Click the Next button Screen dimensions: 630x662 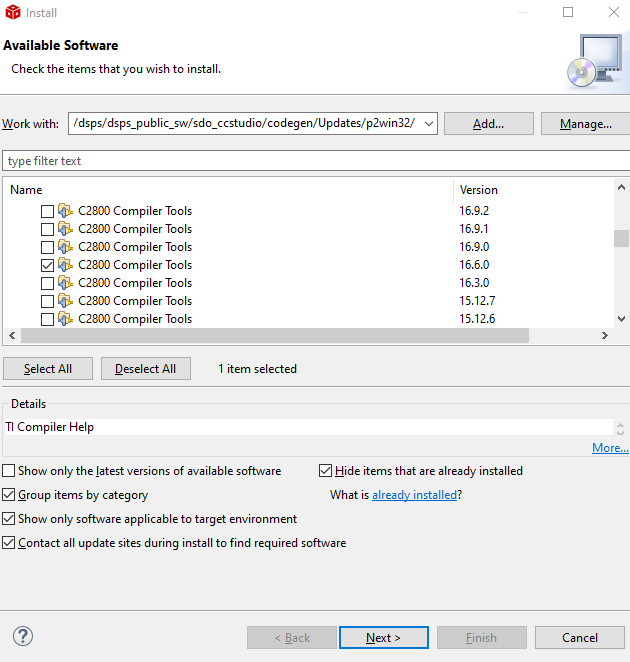pos(384,637)
